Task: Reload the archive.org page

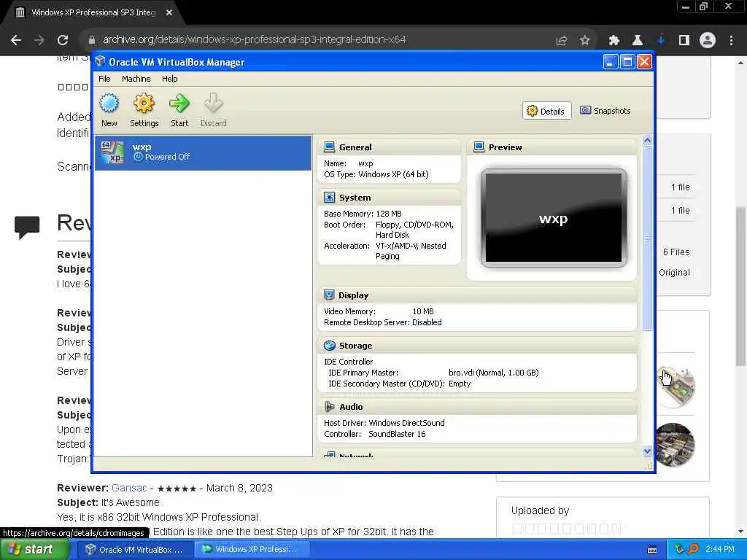Action: (63, 40)
